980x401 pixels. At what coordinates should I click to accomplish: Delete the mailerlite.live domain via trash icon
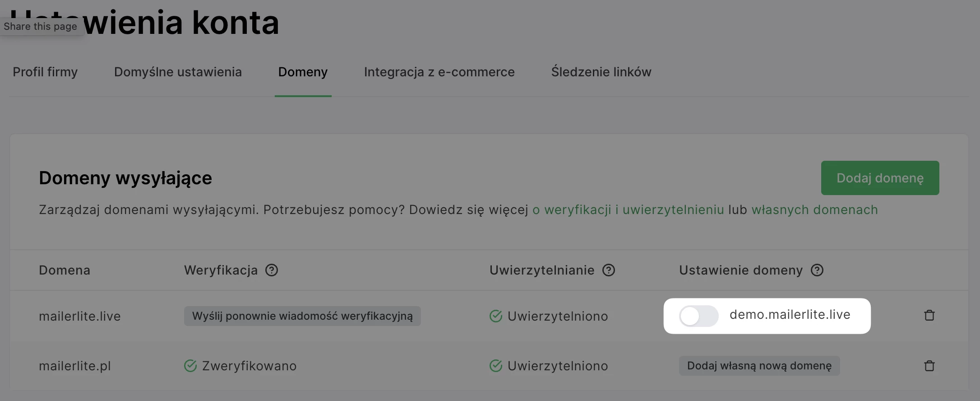[929, 315]
